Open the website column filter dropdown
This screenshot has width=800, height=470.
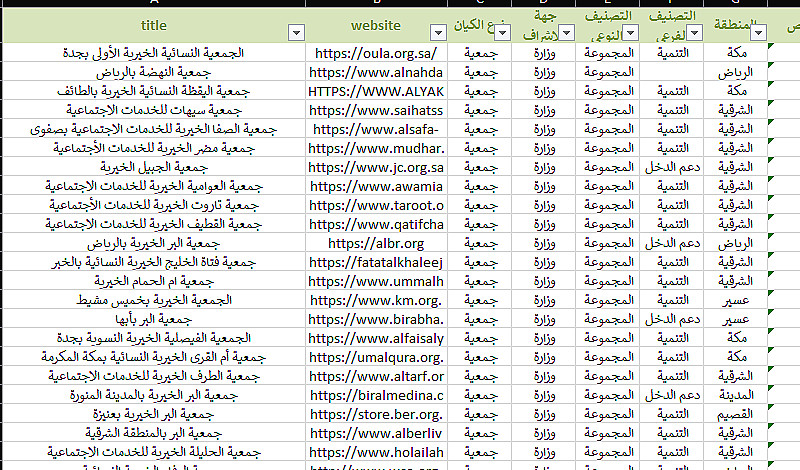pyautogui.click(x=438, y=33)
